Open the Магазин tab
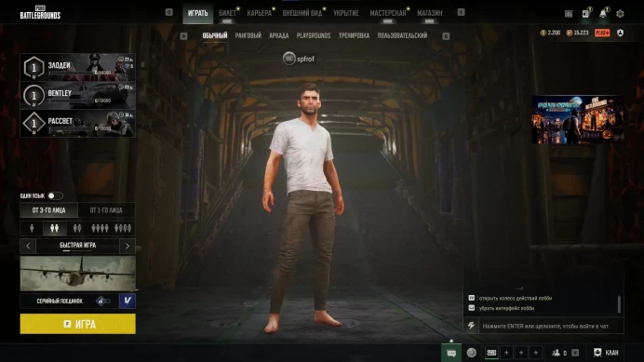 430,13
